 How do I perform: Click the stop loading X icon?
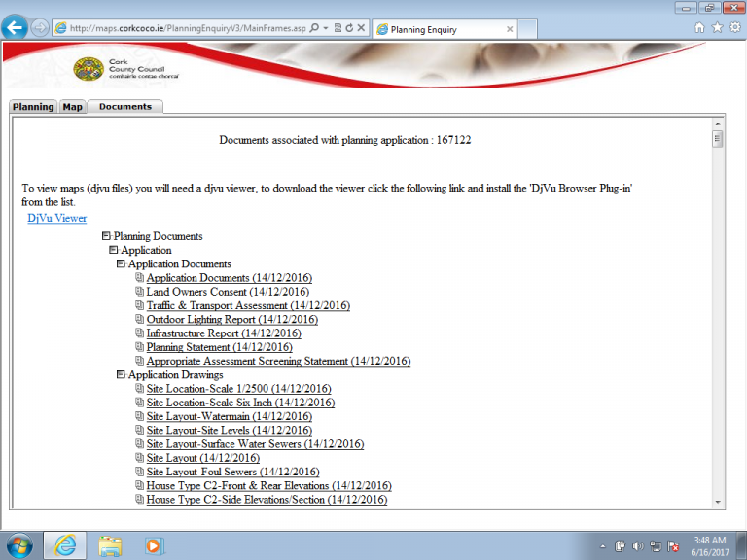pyautogui.click(x=361, y=28)
